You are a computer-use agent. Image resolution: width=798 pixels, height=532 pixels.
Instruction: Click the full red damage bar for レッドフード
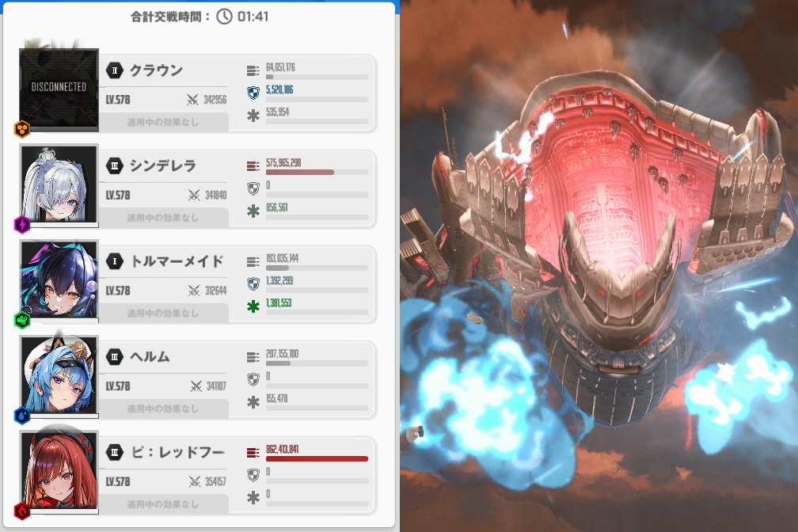[317, 458]
